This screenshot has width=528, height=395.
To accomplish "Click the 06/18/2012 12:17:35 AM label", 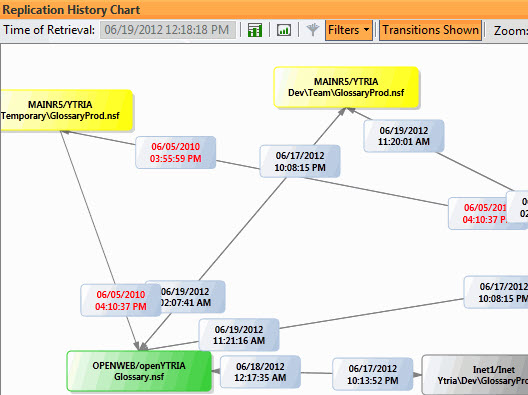I will pos(260,372).
